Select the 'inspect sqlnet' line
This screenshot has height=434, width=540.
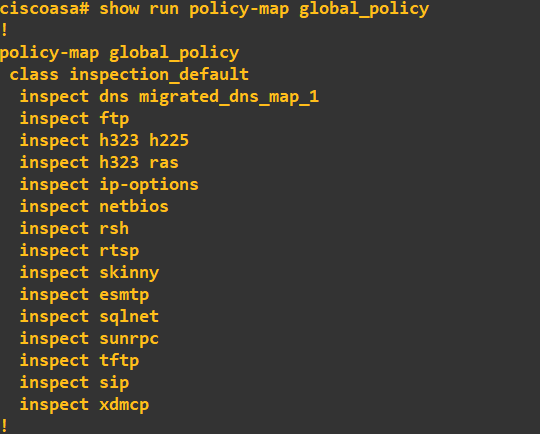(x=90, y=317)
